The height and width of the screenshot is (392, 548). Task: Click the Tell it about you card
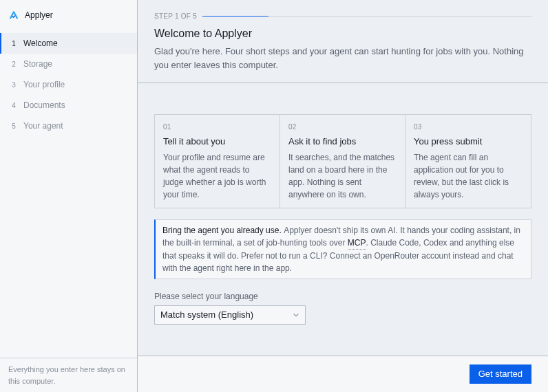[x=217, y=161]
